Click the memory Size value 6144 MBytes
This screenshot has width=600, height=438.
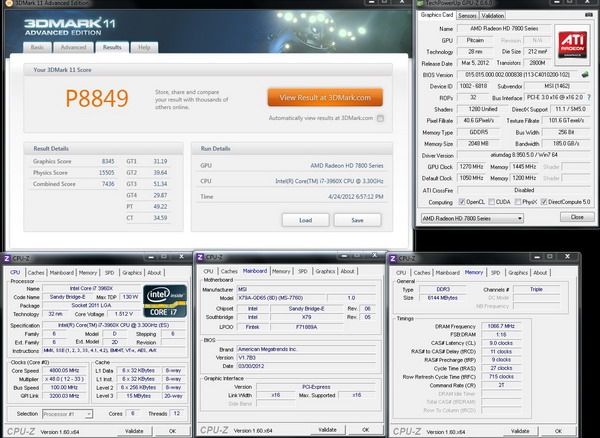pyautogui.click(x=443, y=298)
